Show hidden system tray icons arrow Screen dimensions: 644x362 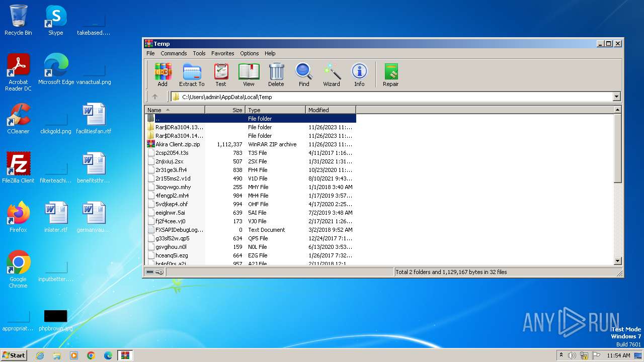click(x=561, y=355)
